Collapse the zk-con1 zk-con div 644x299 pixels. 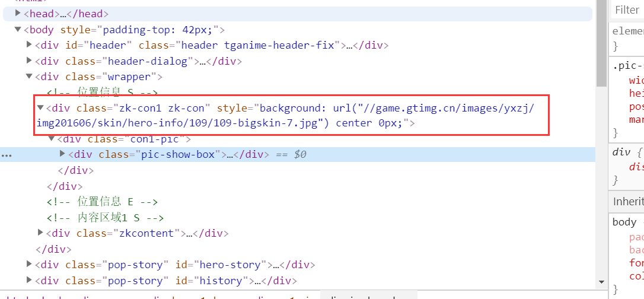pos(40,107)
